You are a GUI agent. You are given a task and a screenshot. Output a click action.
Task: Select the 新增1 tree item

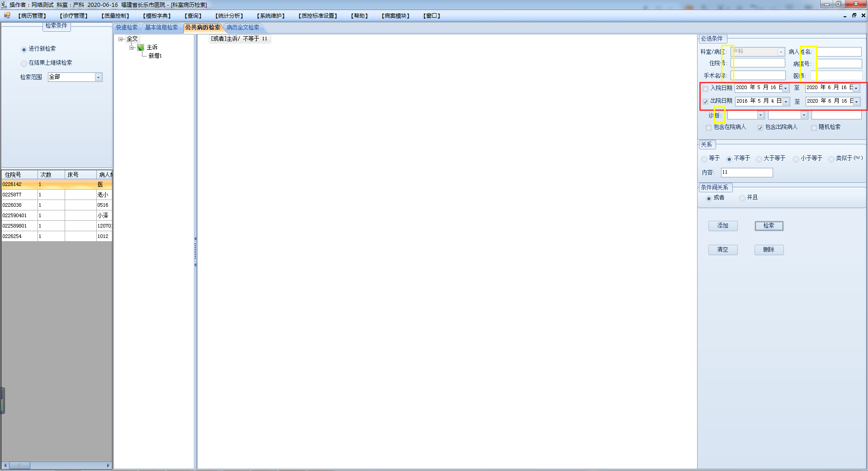[155, 56]
